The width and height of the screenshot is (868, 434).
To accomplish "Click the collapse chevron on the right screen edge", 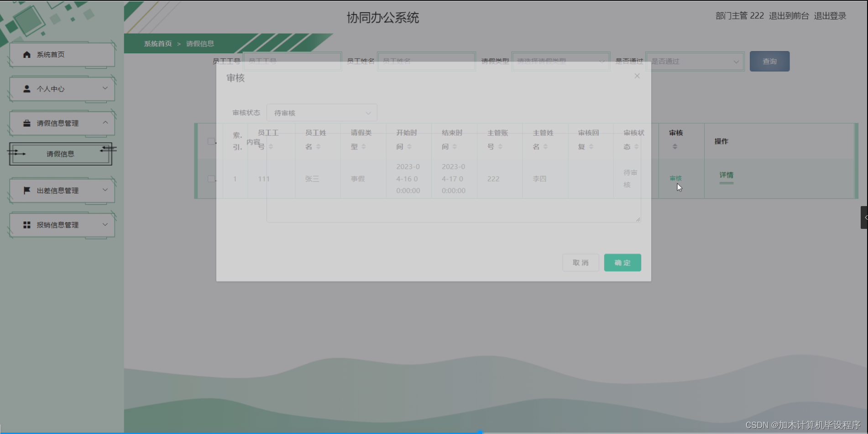I will pyautogui.click(x=864, y=217).
